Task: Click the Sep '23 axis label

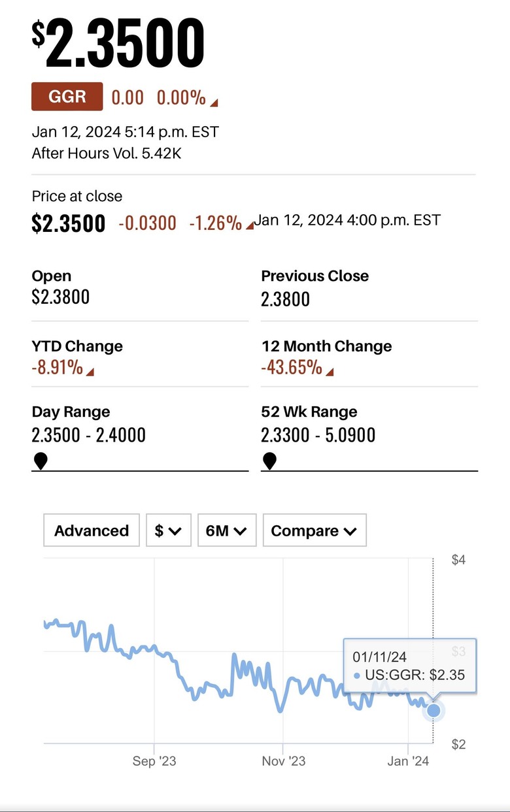Action: pyautogui.click(x=154, y=762)
